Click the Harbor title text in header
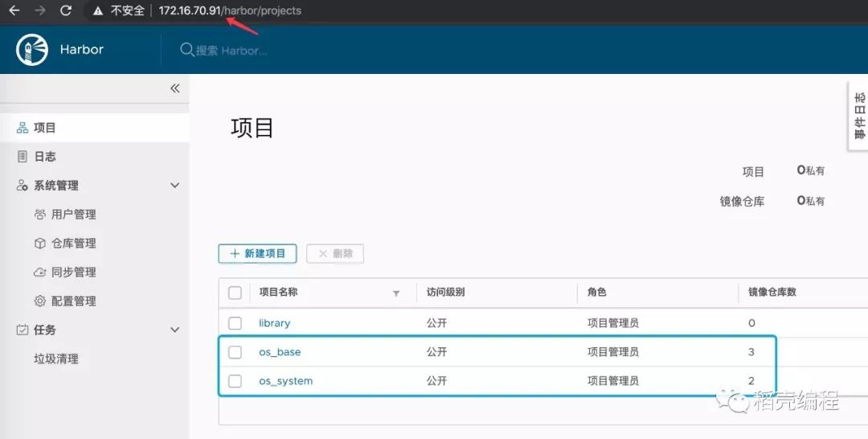Image resolution: width=868 pixels, height=439 pixels. point(82,49)
